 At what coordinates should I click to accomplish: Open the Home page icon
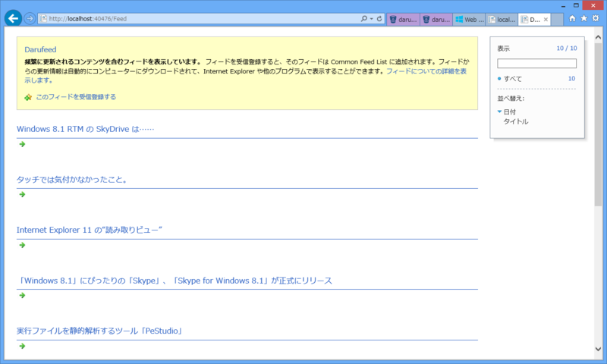pyautogui.click(x=572, y=18)
